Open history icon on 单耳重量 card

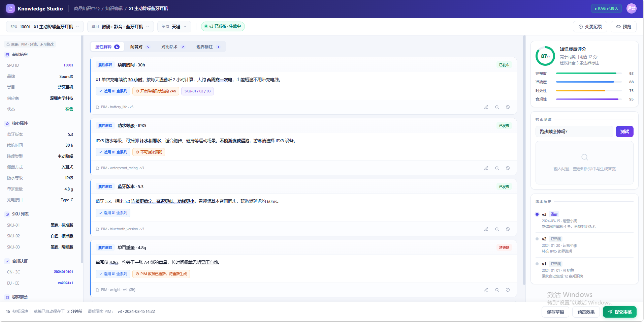[508, 290]
